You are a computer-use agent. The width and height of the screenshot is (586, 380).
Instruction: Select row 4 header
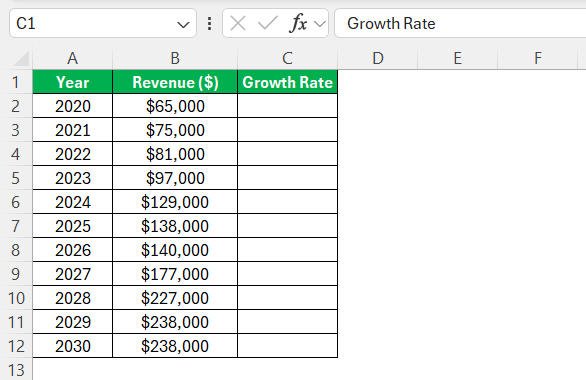[x=16, y=154]
